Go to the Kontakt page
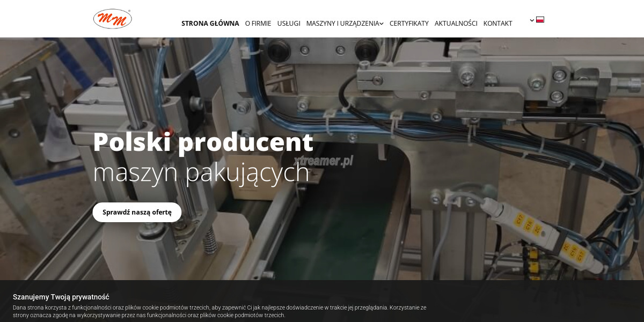Viewport: 644px width, 322px height. (x=498, y=24)
